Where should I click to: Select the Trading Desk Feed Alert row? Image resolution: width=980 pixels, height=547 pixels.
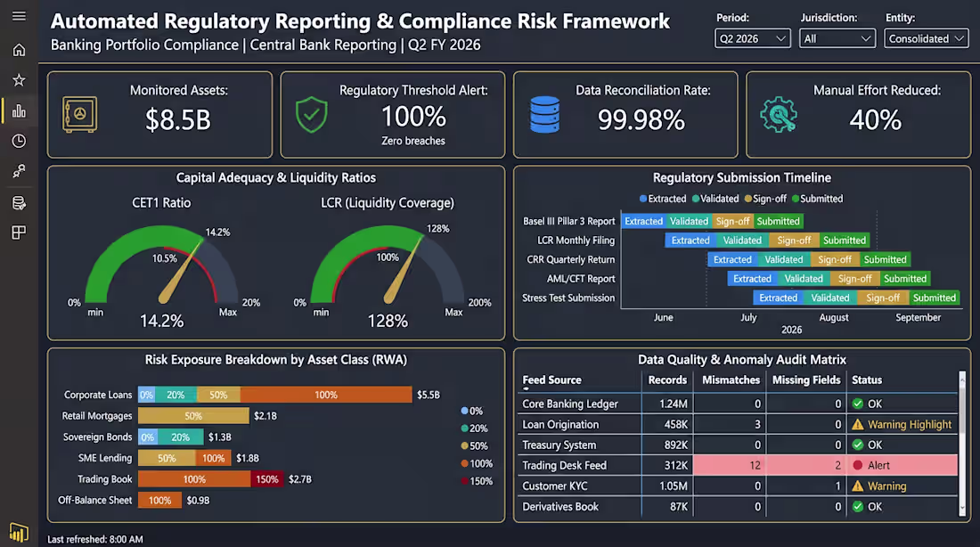click(x=739, y=465)
